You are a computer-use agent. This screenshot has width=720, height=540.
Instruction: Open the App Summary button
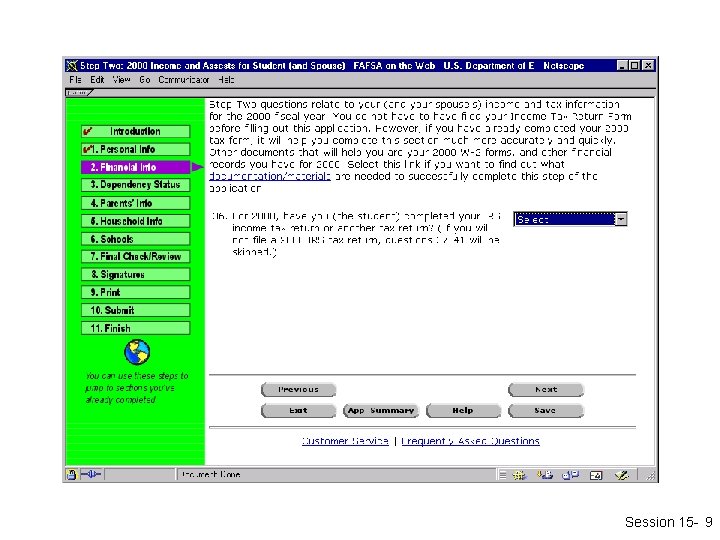(381, 411)
